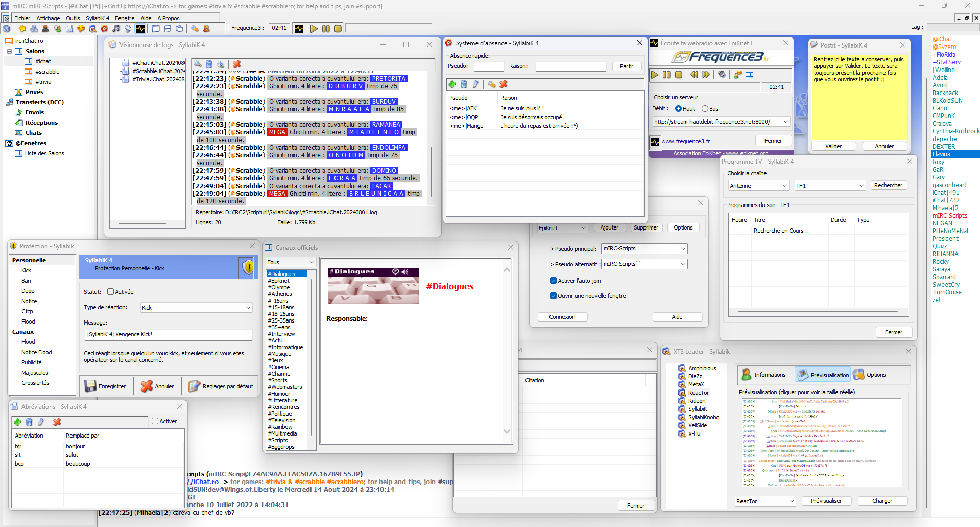Screen dimensions: 980x527
Task: Open the Fichier menu
Action: click(x=22, y=18)
